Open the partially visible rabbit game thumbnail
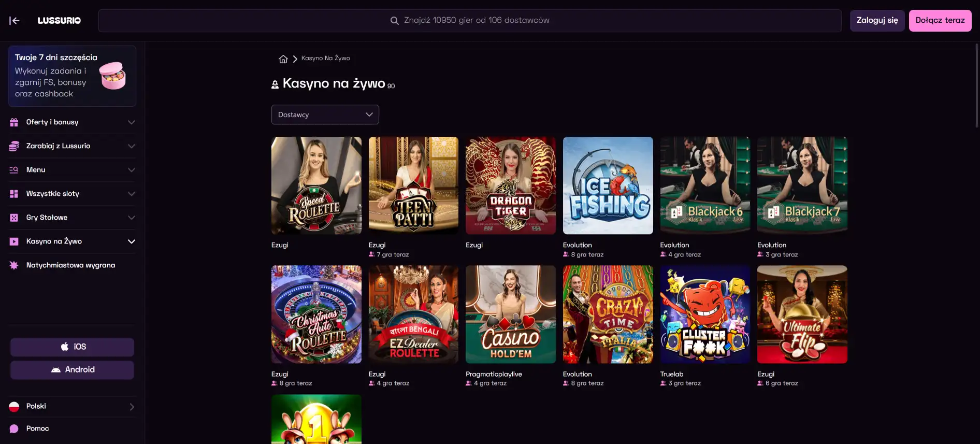 (x=316, y=419)
